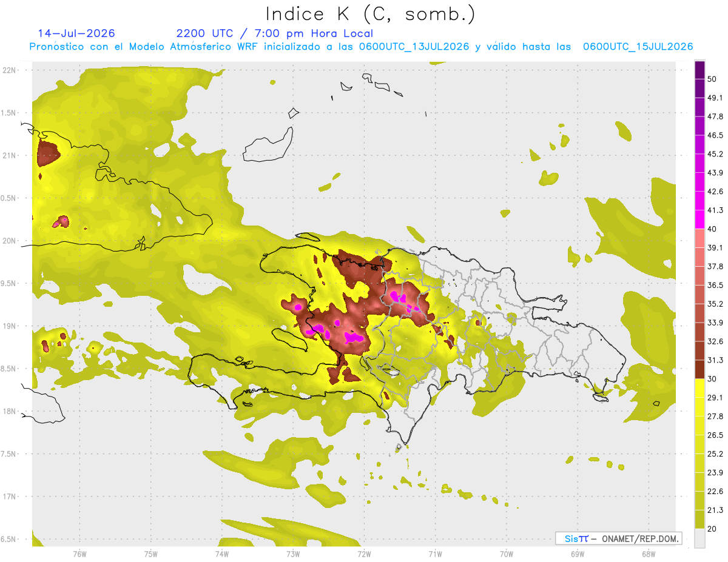The image size is (728, 562).
Task: Click the '6.5N' latitude label
Action: 9,540
